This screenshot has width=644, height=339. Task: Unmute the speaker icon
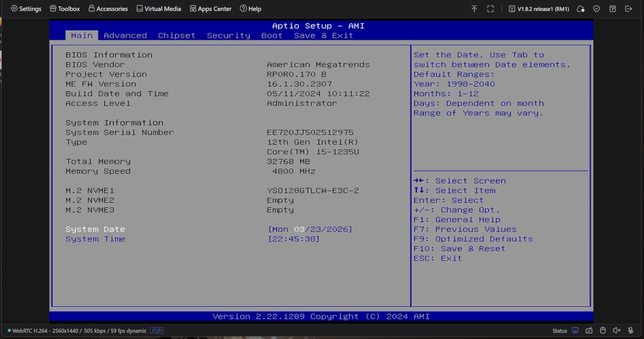[617, 330]
